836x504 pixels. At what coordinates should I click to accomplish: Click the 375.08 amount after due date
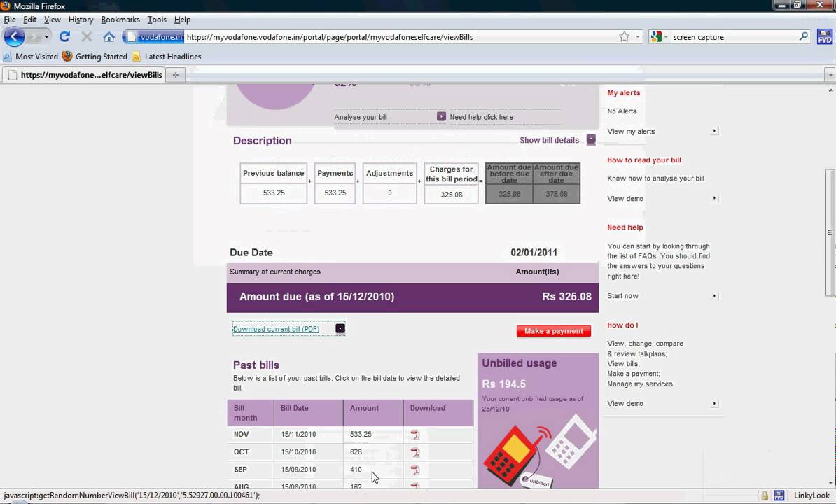(556, 194)
